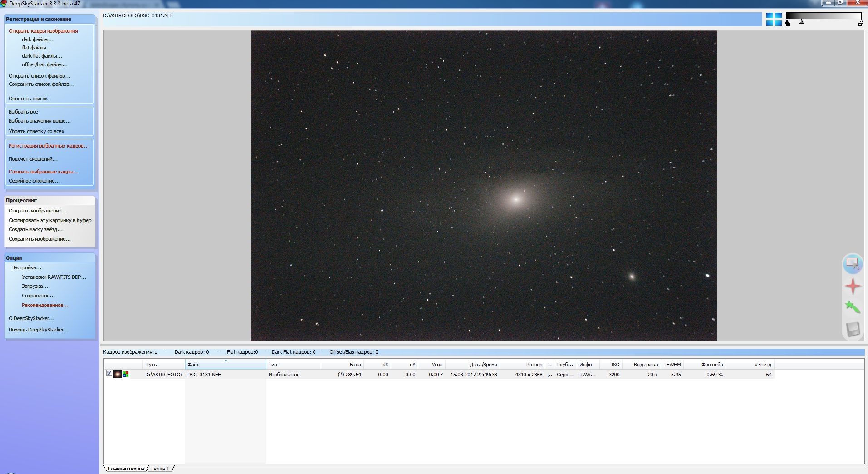
Task: Click Сложить выбранные кадры link
Action: point(44,172)
